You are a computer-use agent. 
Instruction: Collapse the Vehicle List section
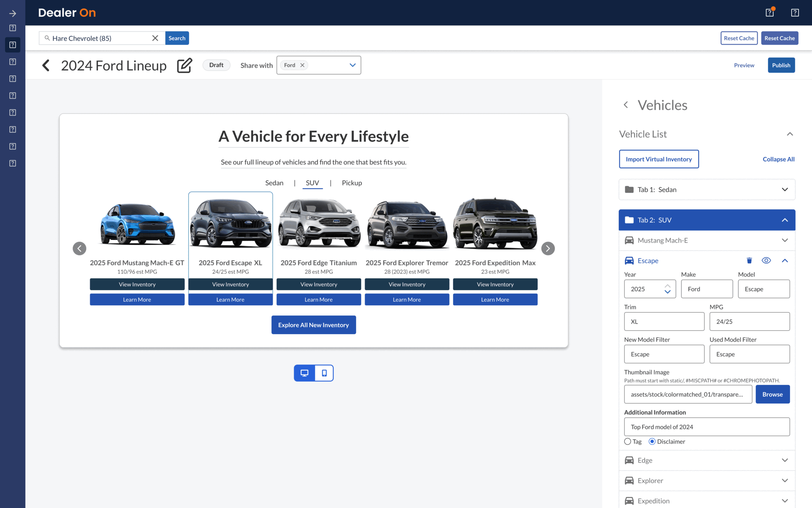790,134
